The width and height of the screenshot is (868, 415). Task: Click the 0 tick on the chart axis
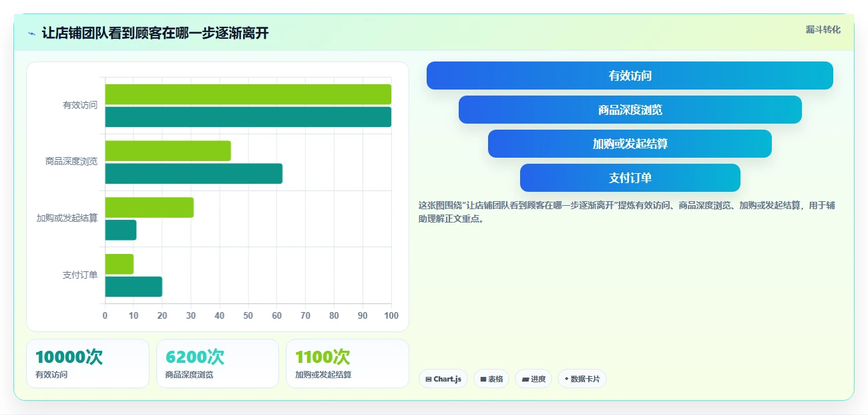[105, 315]
